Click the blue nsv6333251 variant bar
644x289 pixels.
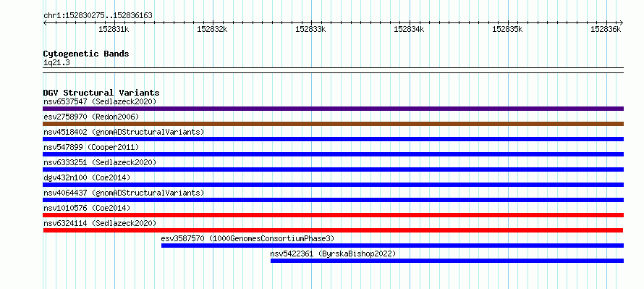tap(333, 169)
